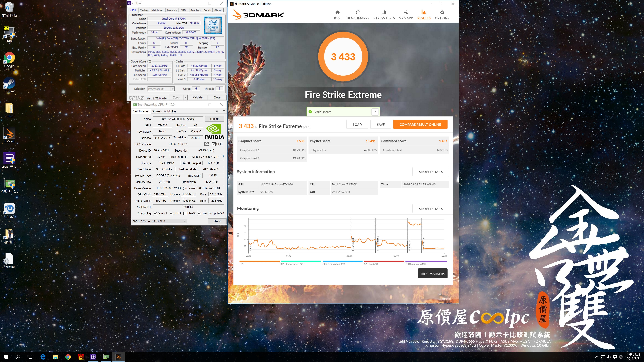Open OPTIONS gear in 3DMark
This screenshot has width=644, height=362.
pos(442,15)
